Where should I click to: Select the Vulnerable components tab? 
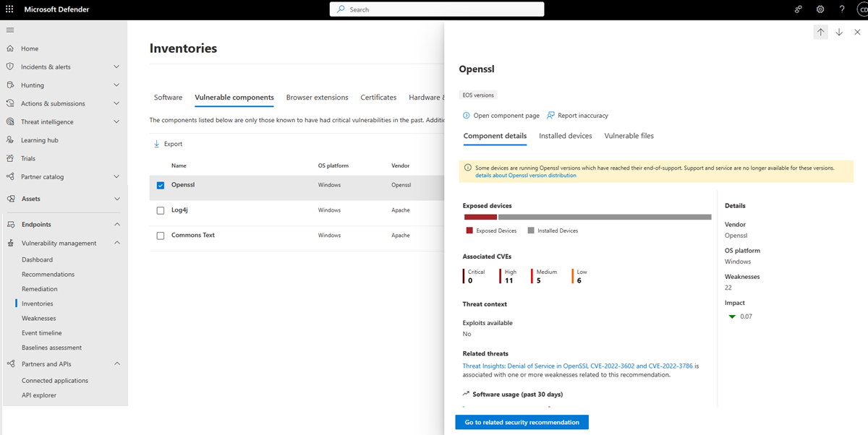pos(234,98)
